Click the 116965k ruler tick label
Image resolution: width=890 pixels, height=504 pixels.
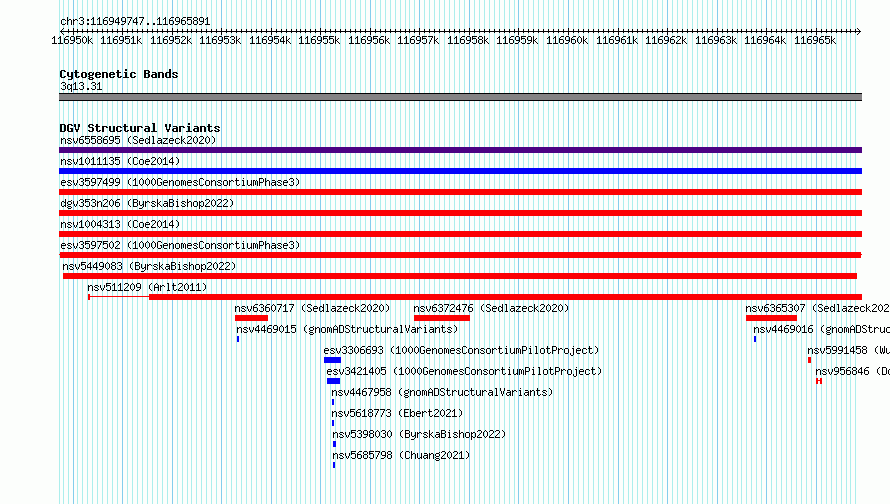(815, 40)
